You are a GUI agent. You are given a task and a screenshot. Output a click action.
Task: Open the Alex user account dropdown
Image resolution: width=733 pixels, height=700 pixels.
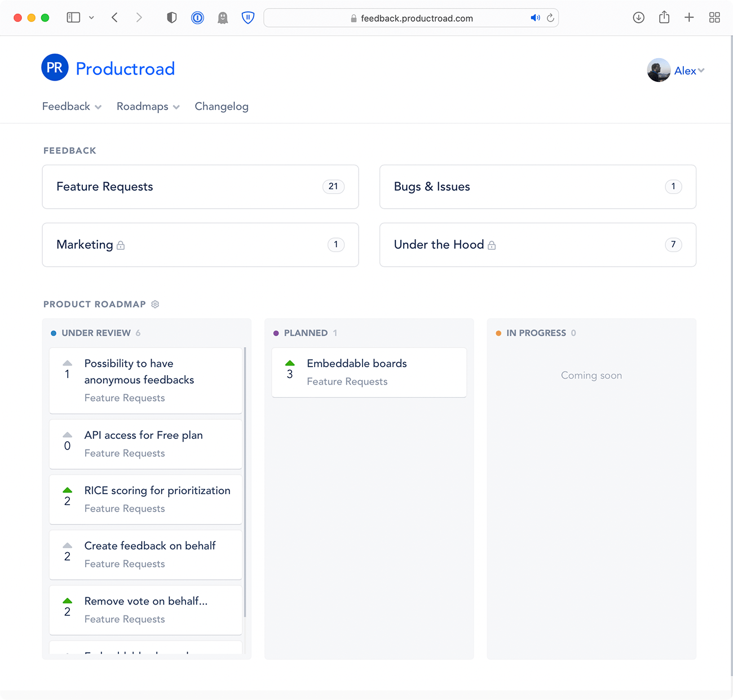[689, 71]
